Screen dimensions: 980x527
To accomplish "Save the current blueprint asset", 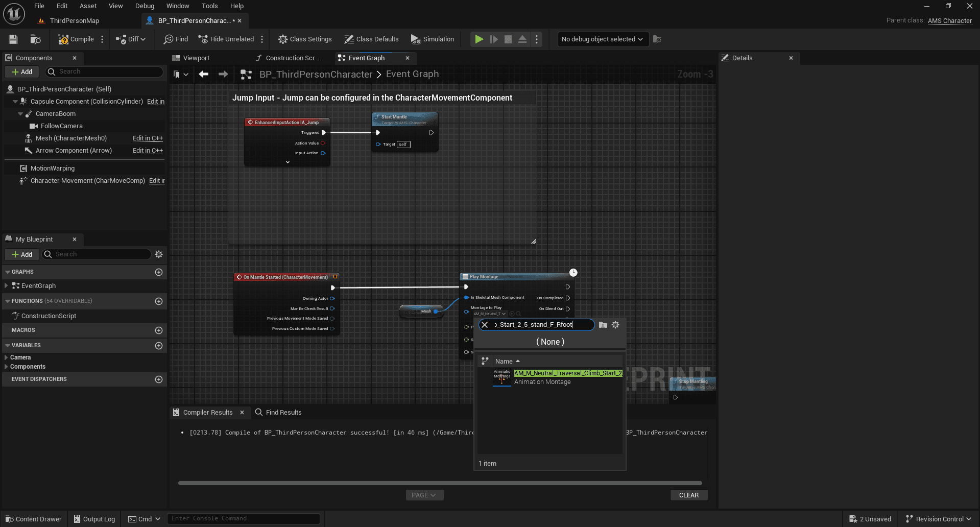I will click(13, 39).
